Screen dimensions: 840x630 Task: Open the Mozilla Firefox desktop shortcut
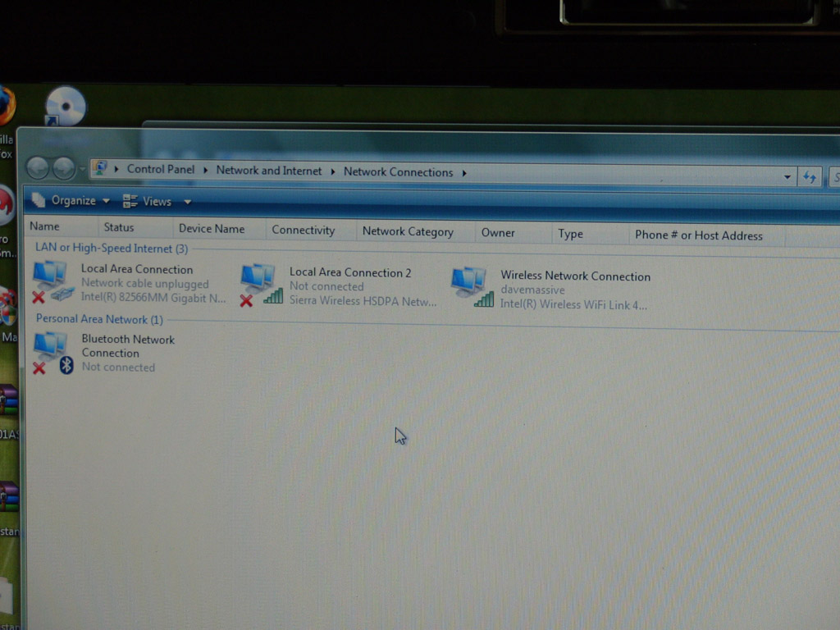[7, 106]
